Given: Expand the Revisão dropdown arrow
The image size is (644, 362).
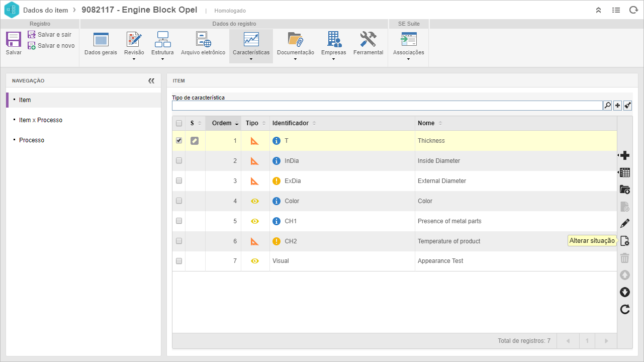Looking at the screenshot, I should click(134, 59).
